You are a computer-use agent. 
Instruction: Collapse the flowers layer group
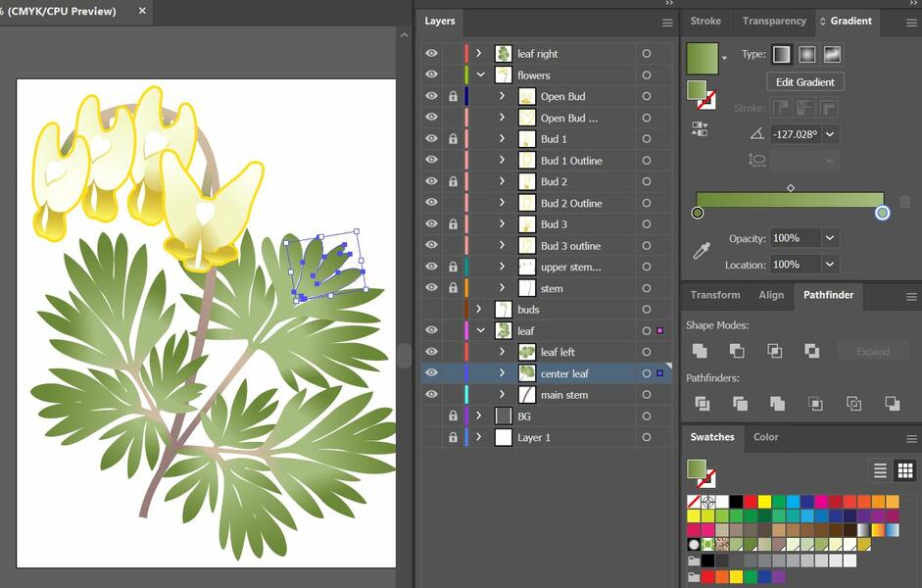(x=479, y=74)
